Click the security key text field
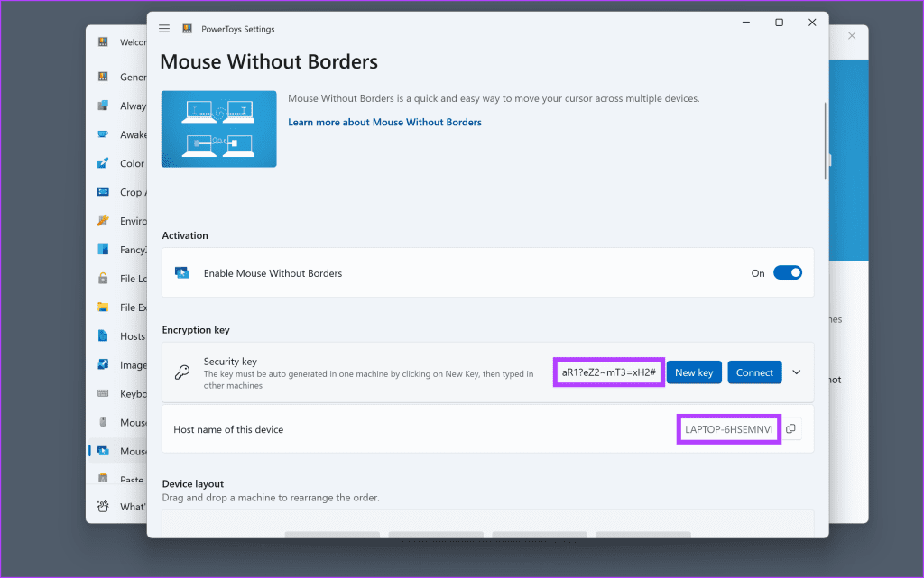Image resolution: width=924 pixels, height=578 pixels. [x=609, y=372]
